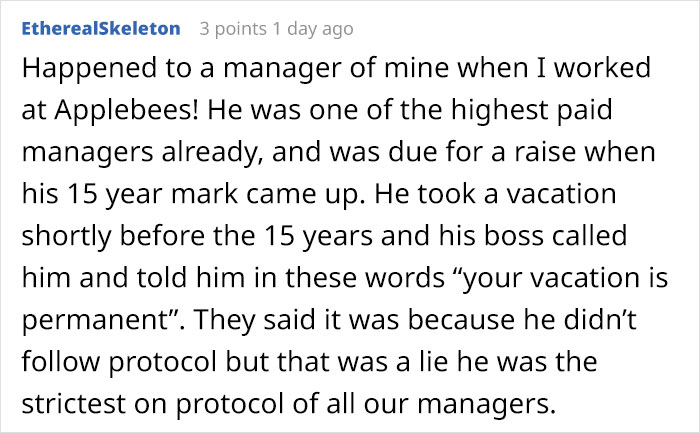
Task: Click the quoted phrase "your vacation is"
Action: tap(565, 278)
